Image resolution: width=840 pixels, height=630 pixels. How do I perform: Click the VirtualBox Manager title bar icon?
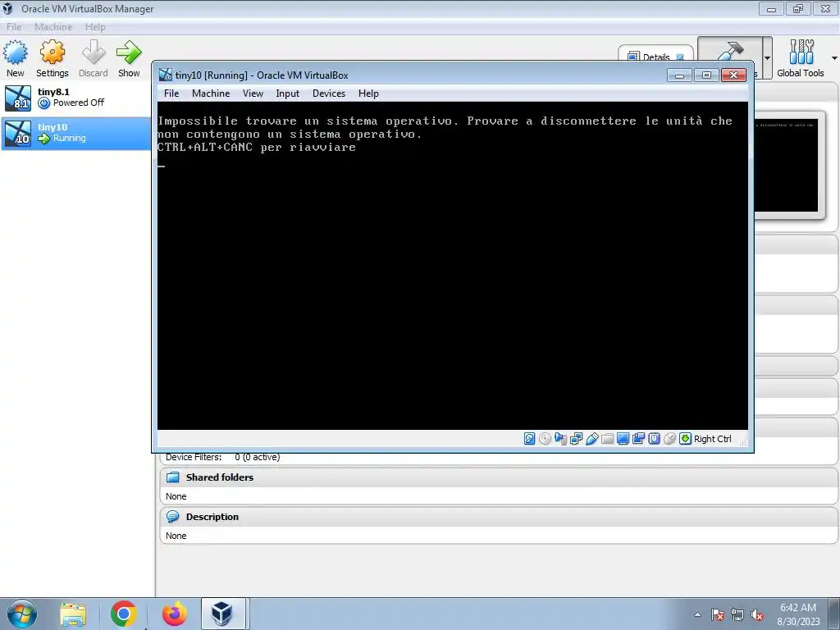tap(7, 8)
